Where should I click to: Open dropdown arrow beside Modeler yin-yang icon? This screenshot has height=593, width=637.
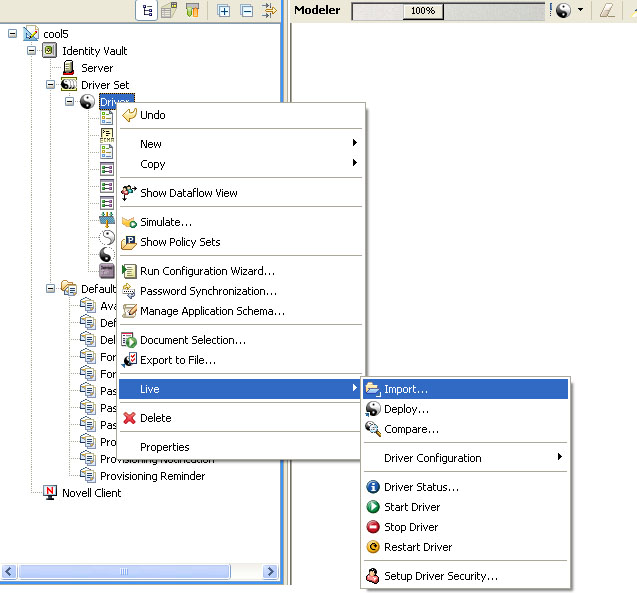(580, 11)
